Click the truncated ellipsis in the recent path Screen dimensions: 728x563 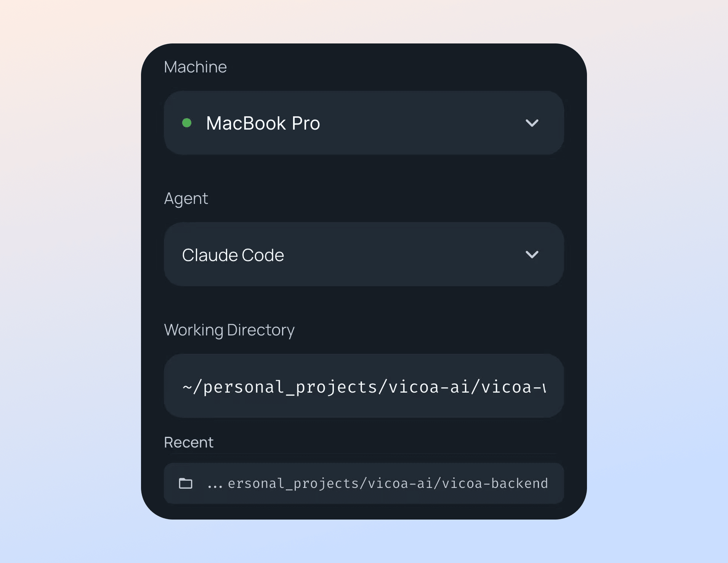215,483
